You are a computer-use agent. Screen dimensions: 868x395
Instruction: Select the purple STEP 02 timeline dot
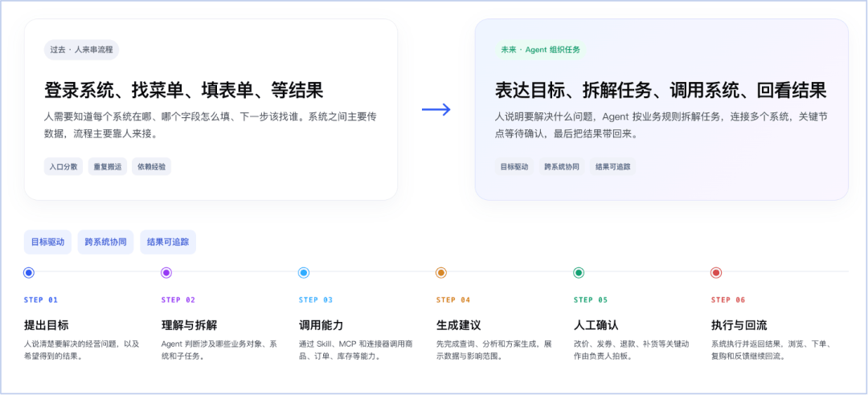[x=166, y=272]
